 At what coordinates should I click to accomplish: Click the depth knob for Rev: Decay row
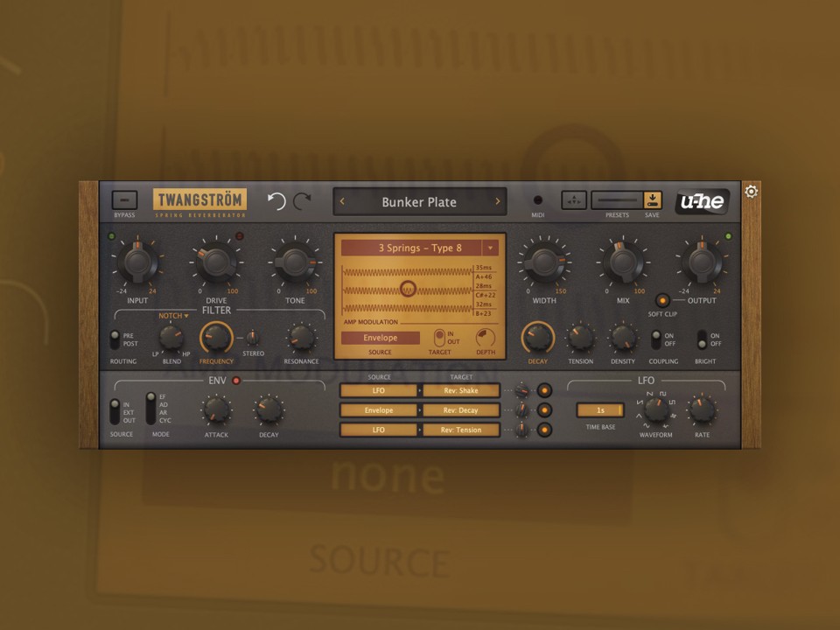(521, 410)
